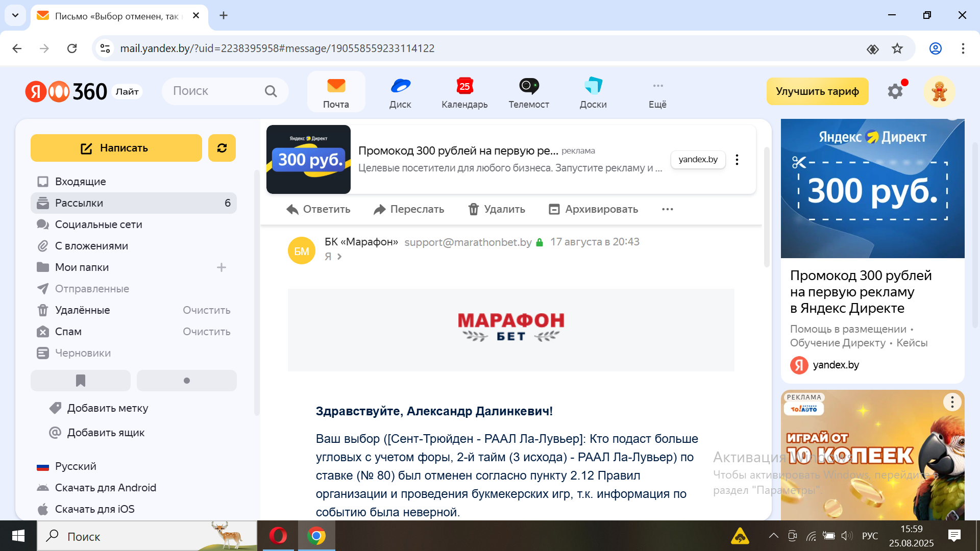Forward the message with Переслать
The height and width of the screenshot is (551, 980).
(x=409, y=209)
